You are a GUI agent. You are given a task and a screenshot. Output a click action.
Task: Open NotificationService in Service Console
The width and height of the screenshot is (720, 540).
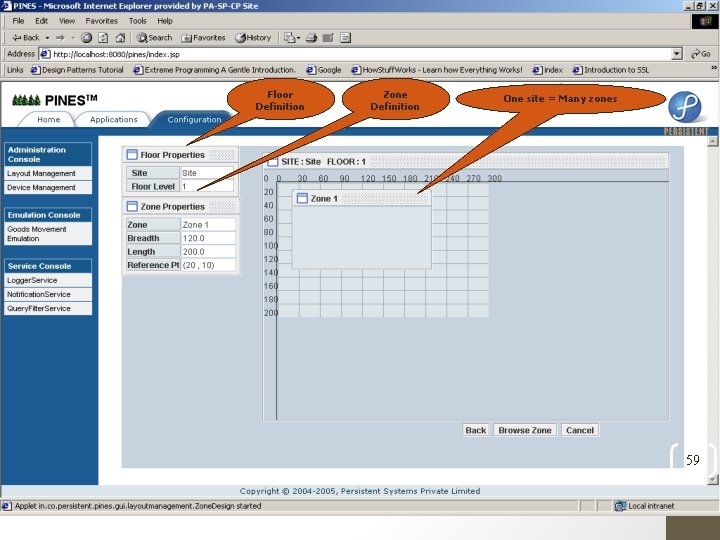(x=48, y=294)
